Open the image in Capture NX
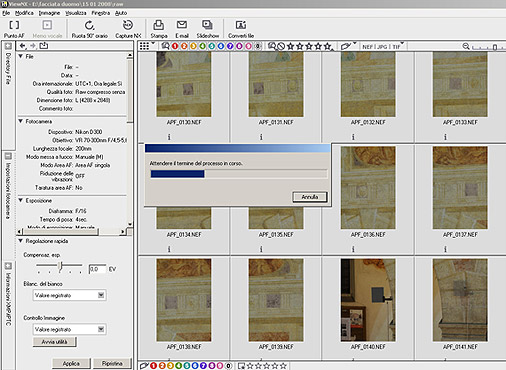Screen dimensions: 506x370 (x=128, y=25)
